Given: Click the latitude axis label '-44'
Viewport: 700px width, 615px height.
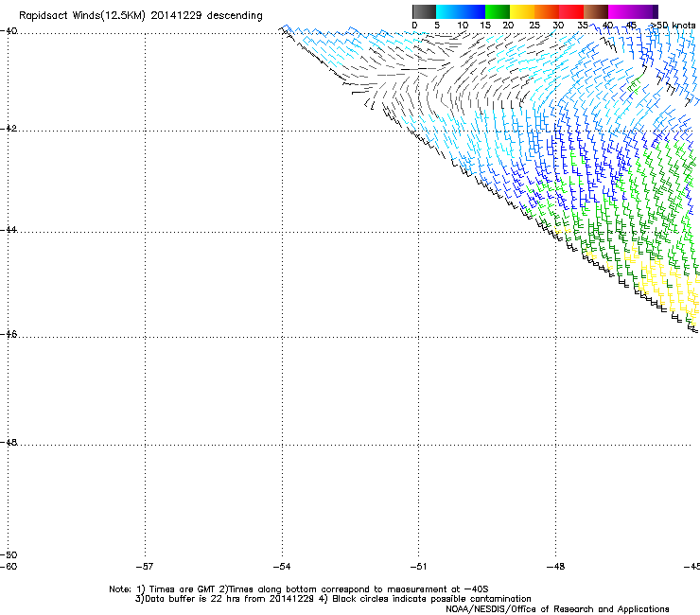Looking at the screenshot, I should (9, 230).
